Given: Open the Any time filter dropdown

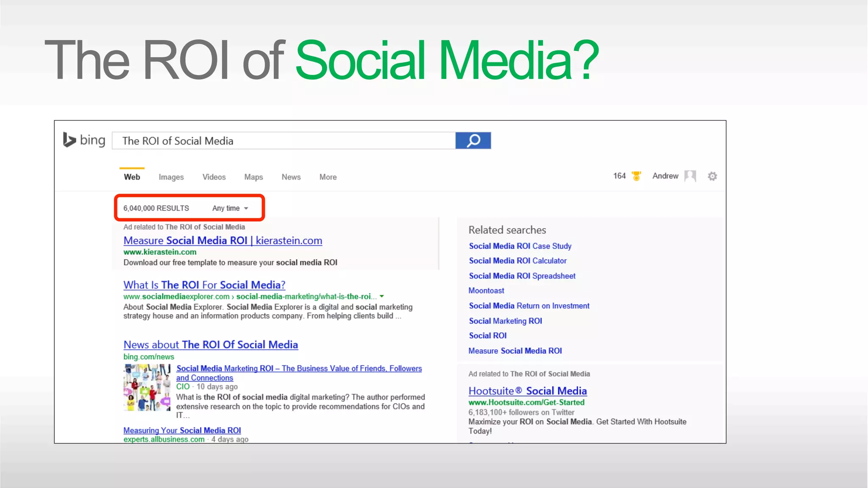Looking at the screenshot, I should tap(230, 208).
